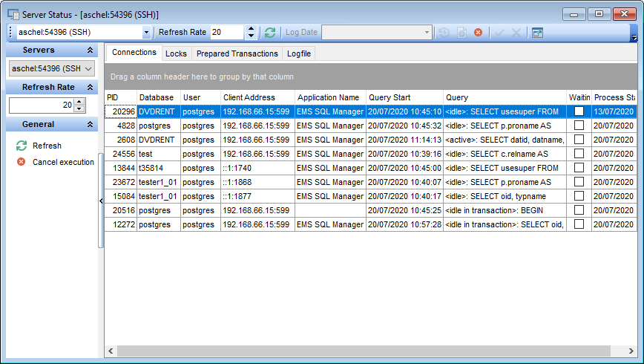The image size is (644, 364).
Task: Sort by the Database column header
Action: click(159, 97)
